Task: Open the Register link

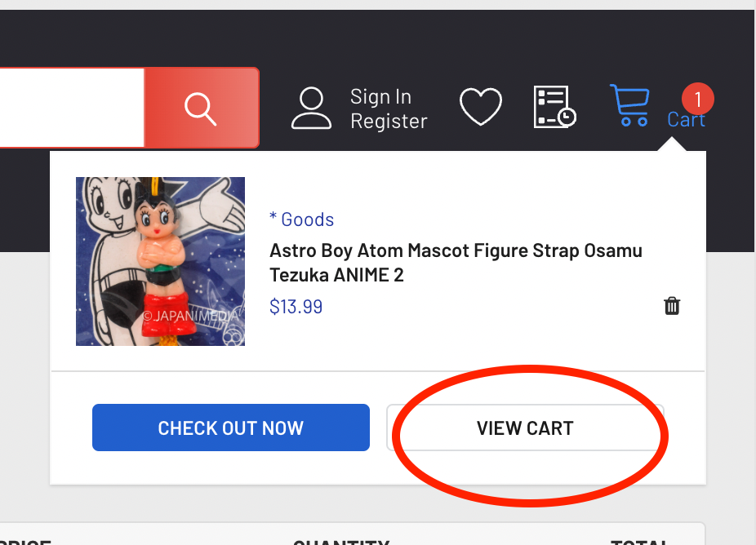Action: [389, 122]
